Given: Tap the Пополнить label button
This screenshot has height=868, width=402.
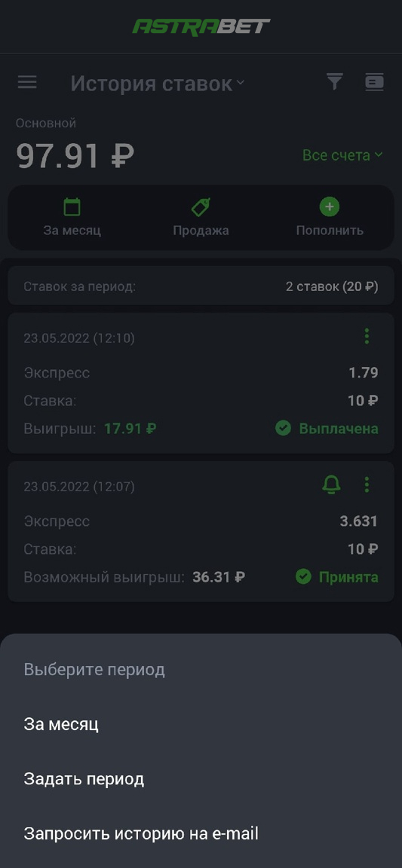Looking at the screenshot, I should click(x=330, y=231).
